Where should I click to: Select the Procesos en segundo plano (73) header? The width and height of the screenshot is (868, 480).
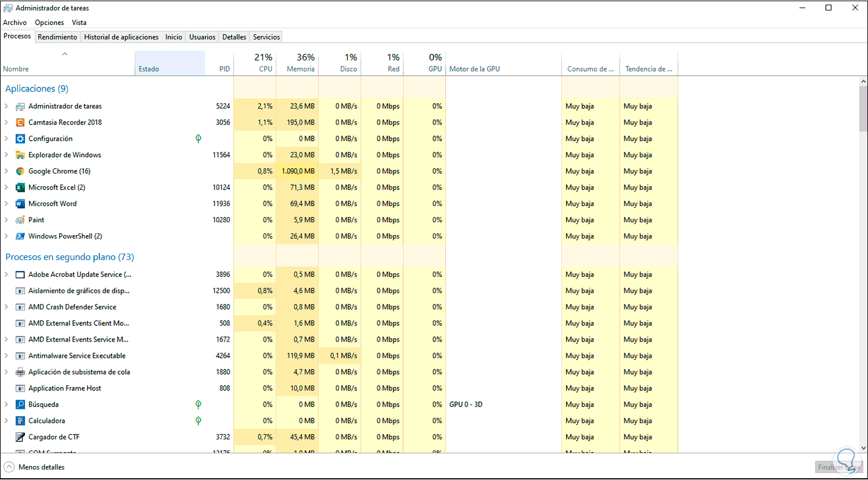pyautogui.click(x=70, y=257)
